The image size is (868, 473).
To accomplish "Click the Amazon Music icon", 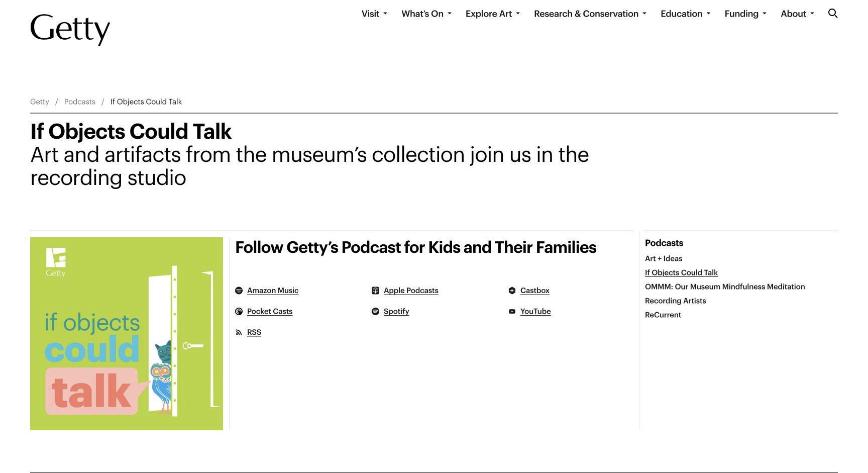I will [x=239, y=291].
